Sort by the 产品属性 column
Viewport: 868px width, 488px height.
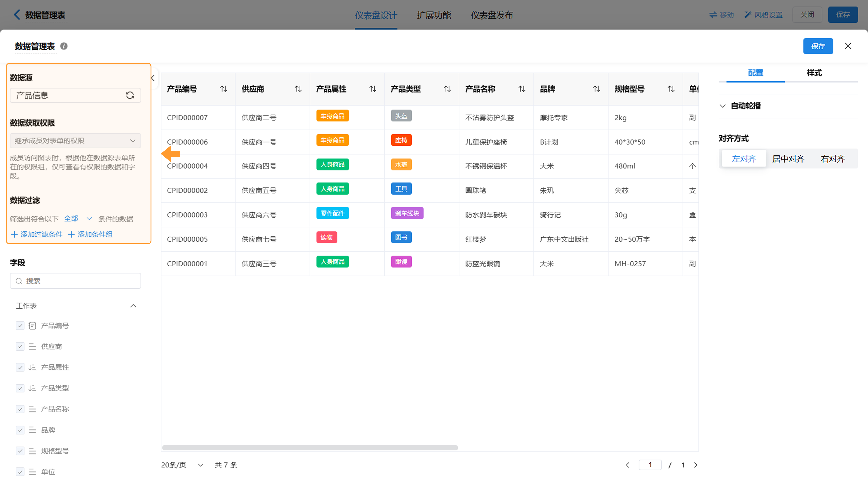[373, 89]
